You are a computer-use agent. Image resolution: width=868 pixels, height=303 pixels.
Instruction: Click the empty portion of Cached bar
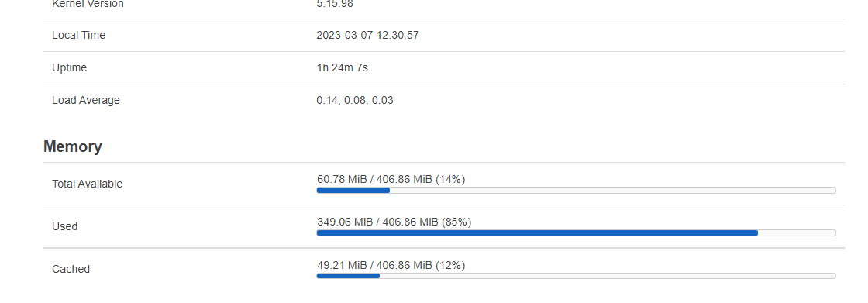click(608, 276)
